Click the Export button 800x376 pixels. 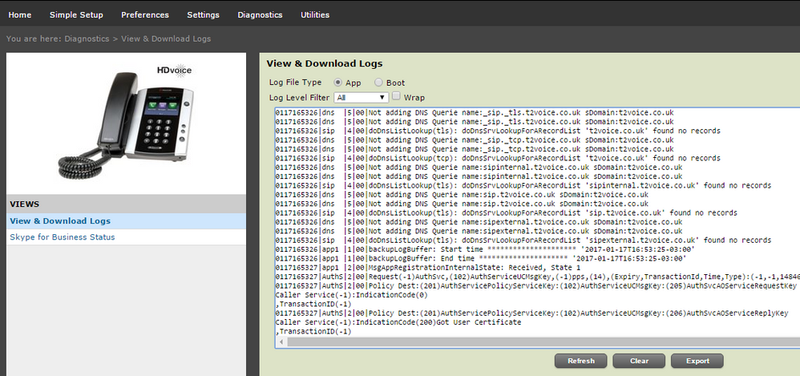point(697,361)
